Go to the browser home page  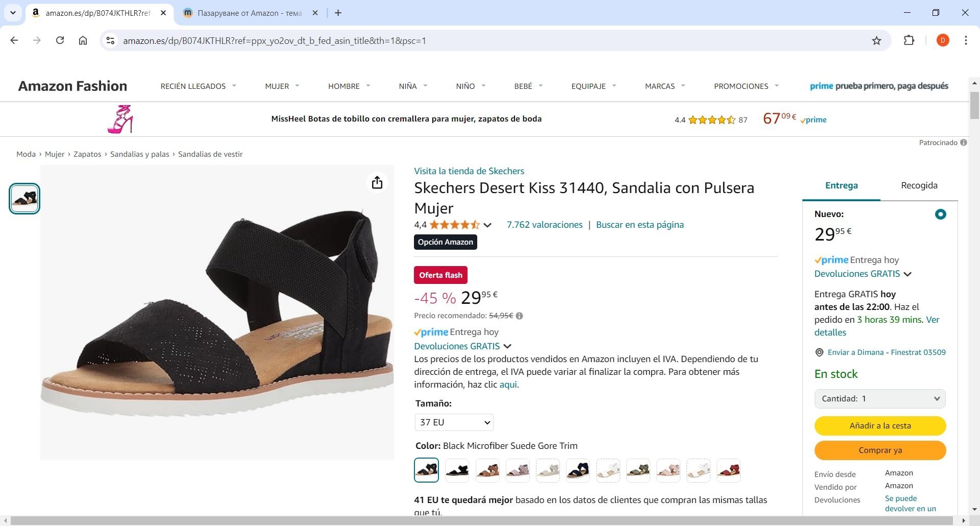point(83,40)
